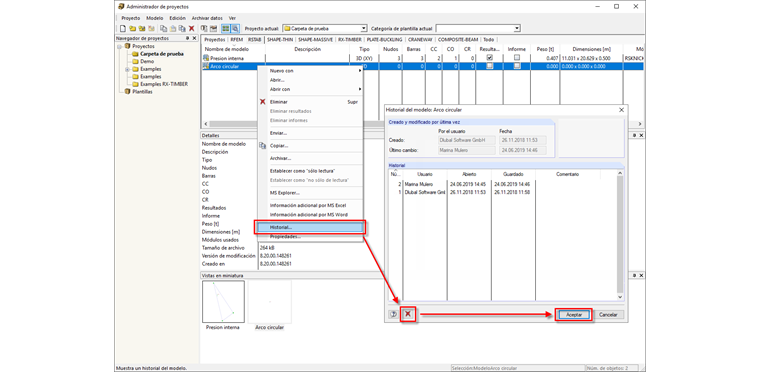
Task: Select the Plantillas folder icon in navigator
Action: point(127,91)
